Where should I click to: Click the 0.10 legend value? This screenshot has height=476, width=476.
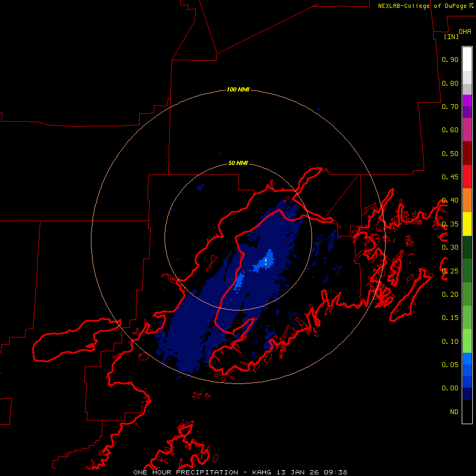click(x=450, y=342)
